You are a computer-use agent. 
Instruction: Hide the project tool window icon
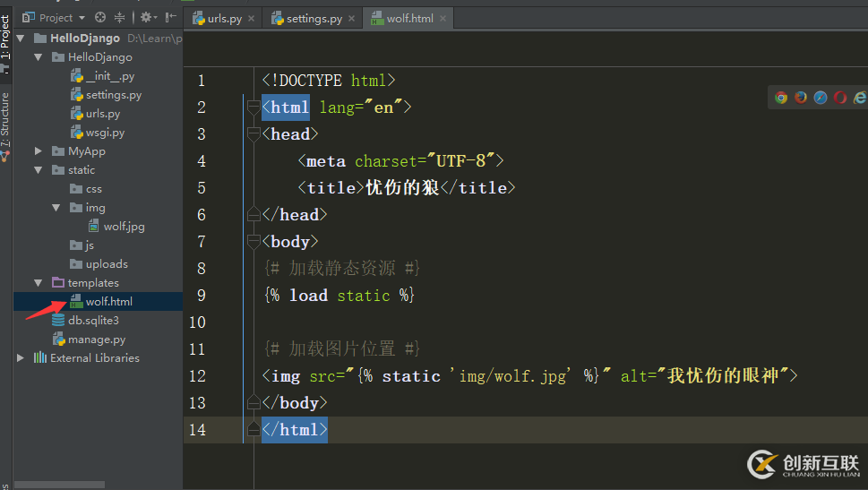pos(170,17)
